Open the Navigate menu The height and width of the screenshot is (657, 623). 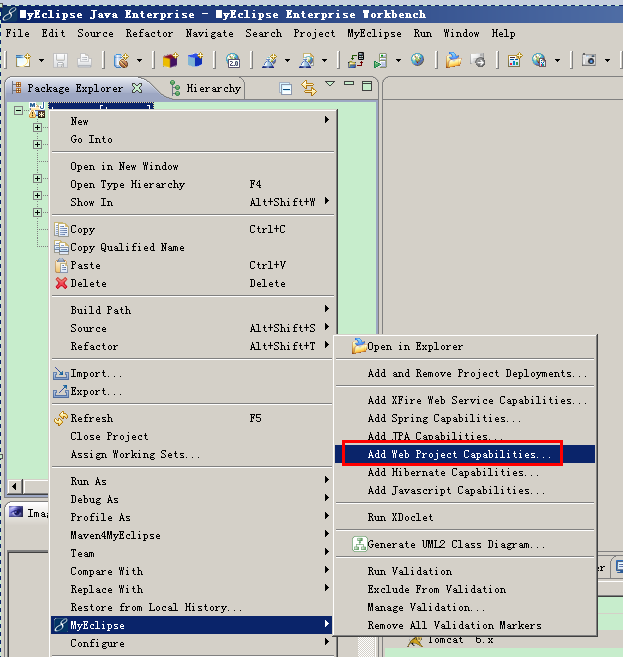(209, 34)
